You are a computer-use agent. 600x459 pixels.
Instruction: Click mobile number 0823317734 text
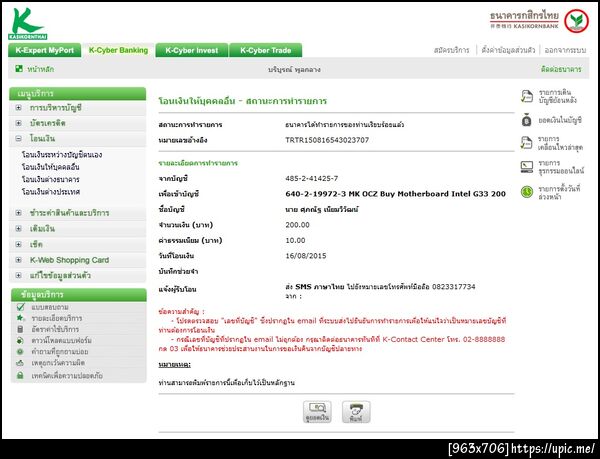(x=453, y=286)
